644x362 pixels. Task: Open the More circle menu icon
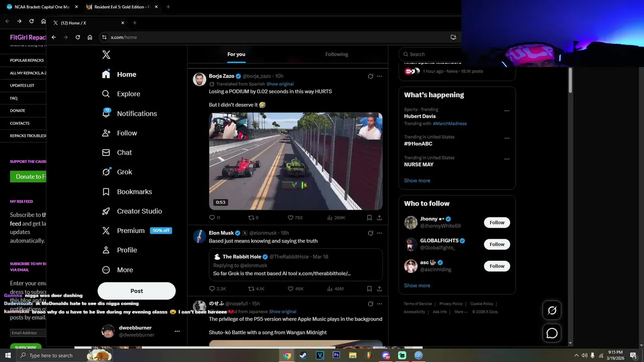tap(106, 270)
